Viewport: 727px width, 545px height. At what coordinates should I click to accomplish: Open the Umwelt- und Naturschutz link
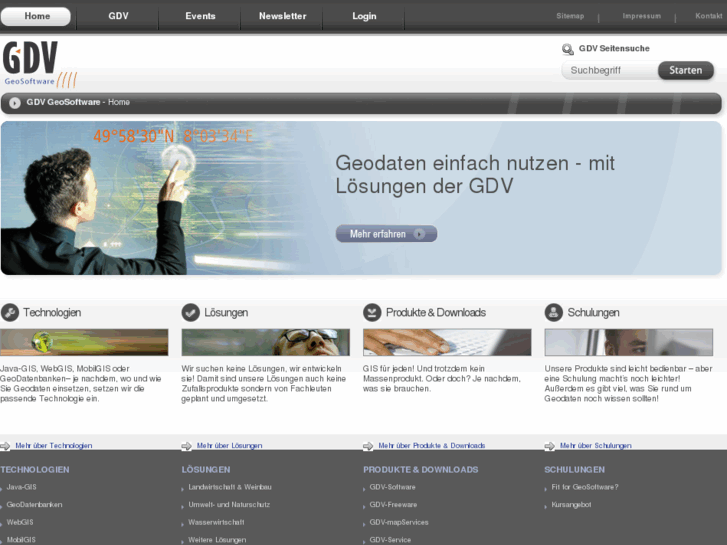point(229,505)
